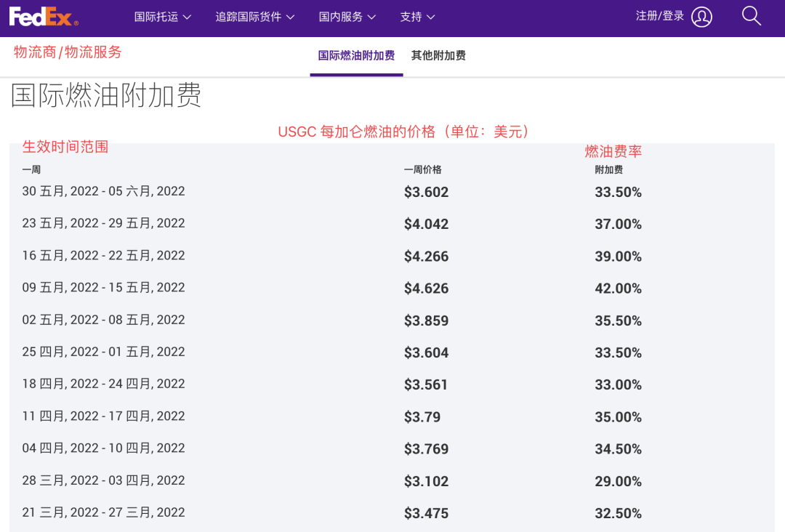Click the 42.00% surcharge value
Image resolution: width=785 pixels, height=532 pixels.
(618, 288)
